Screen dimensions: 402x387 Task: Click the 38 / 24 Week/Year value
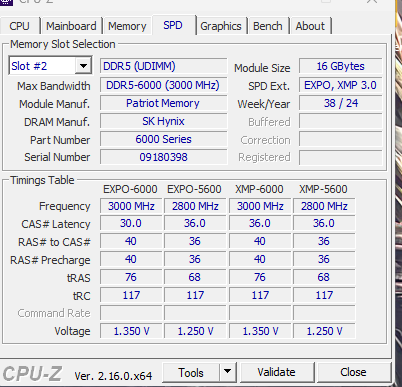(x=340, y=103)
